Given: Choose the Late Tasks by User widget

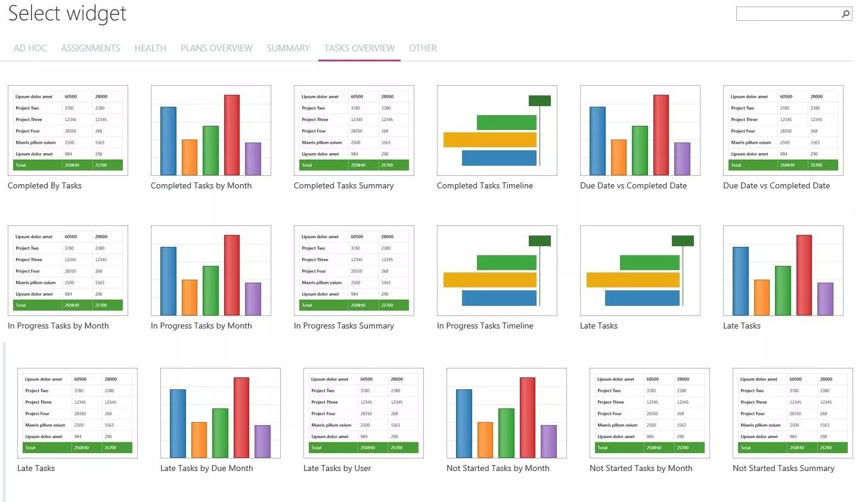Looking at the screenshot, I should 363,413.
